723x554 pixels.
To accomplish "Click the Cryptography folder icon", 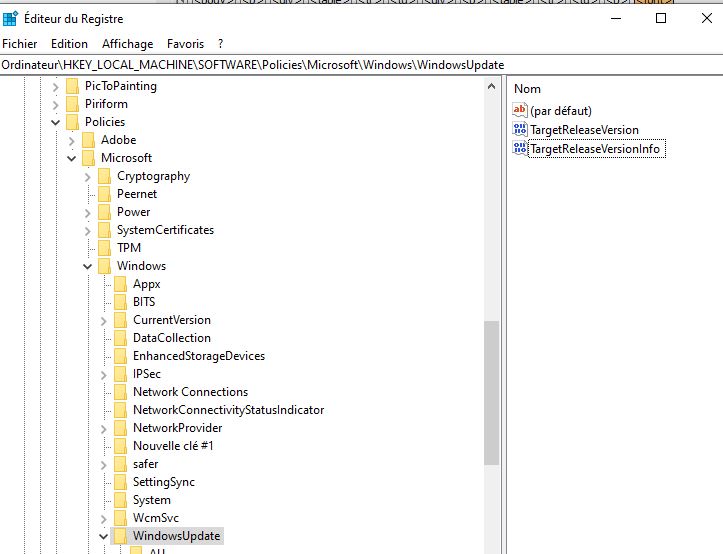I will pos(105,176).
